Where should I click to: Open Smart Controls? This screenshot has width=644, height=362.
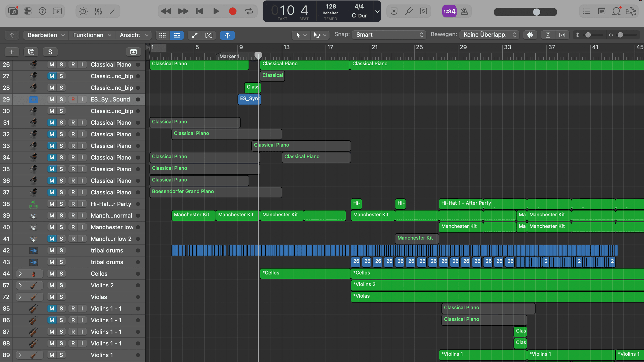83,11
